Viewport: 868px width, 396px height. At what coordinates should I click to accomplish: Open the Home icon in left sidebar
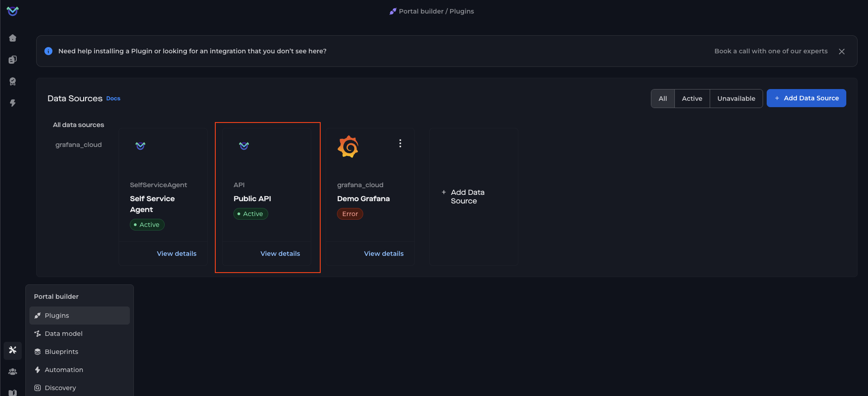coord(13,38)
